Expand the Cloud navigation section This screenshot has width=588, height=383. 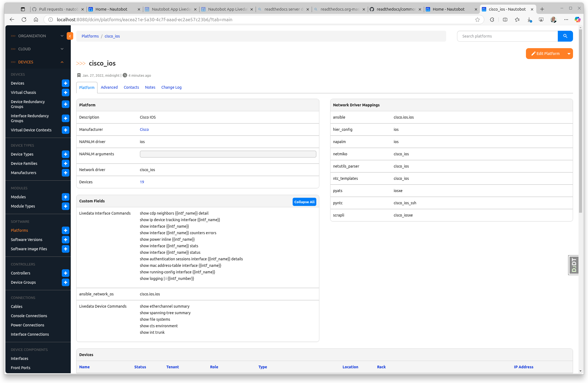pyautogui.click(x=37, y=49)
